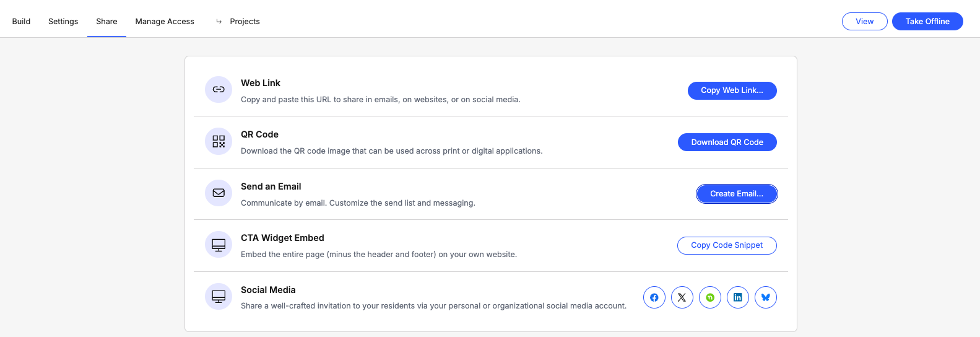Viewport: 980px width, 337px height.
Task: Share to Facebook via its icon
Action: (654, 297)
